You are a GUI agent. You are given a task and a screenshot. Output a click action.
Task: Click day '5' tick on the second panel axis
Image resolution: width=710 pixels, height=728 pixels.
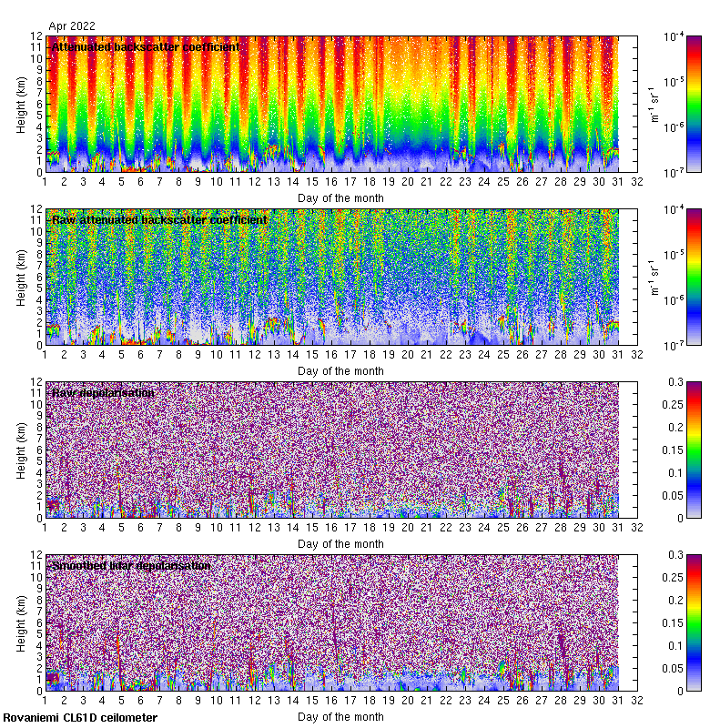tap(121, 355)
